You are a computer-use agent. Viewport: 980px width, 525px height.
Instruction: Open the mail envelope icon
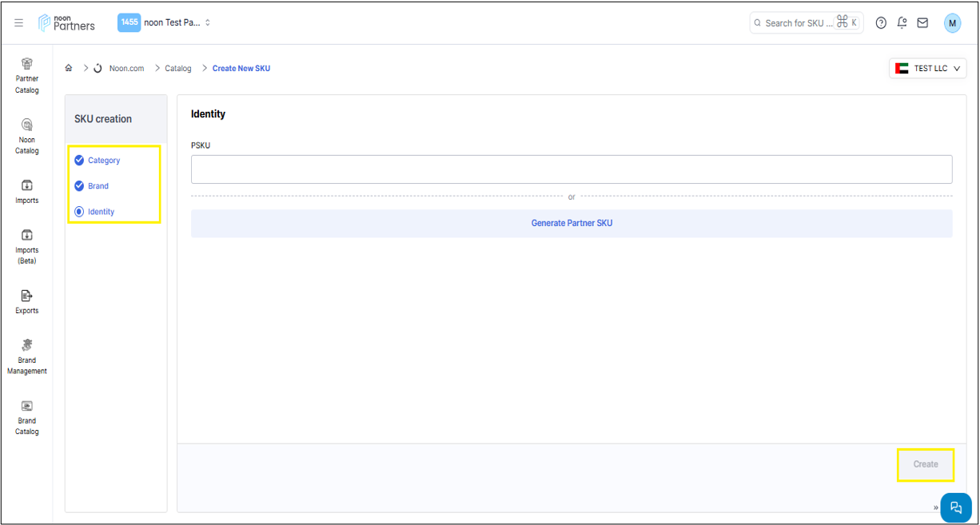922,23
